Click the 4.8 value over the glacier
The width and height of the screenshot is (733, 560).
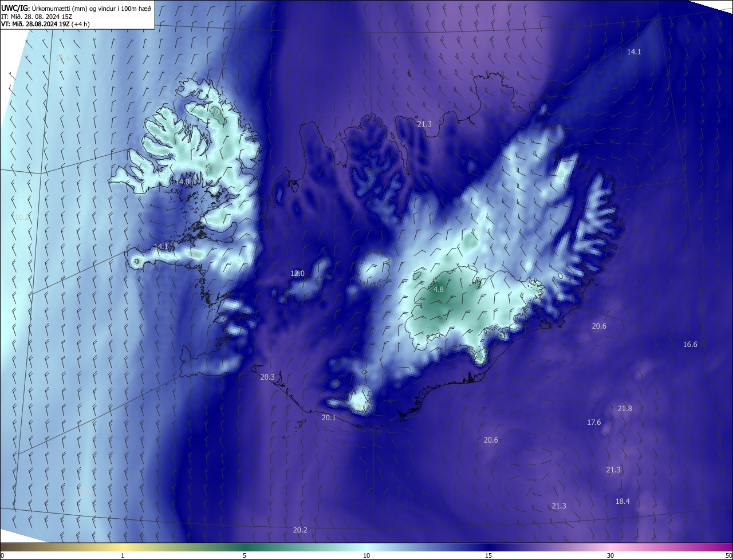point(439,290)
